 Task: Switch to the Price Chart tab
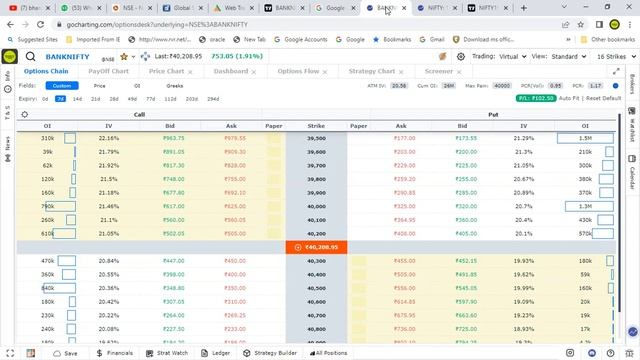(x=166, y=71)
